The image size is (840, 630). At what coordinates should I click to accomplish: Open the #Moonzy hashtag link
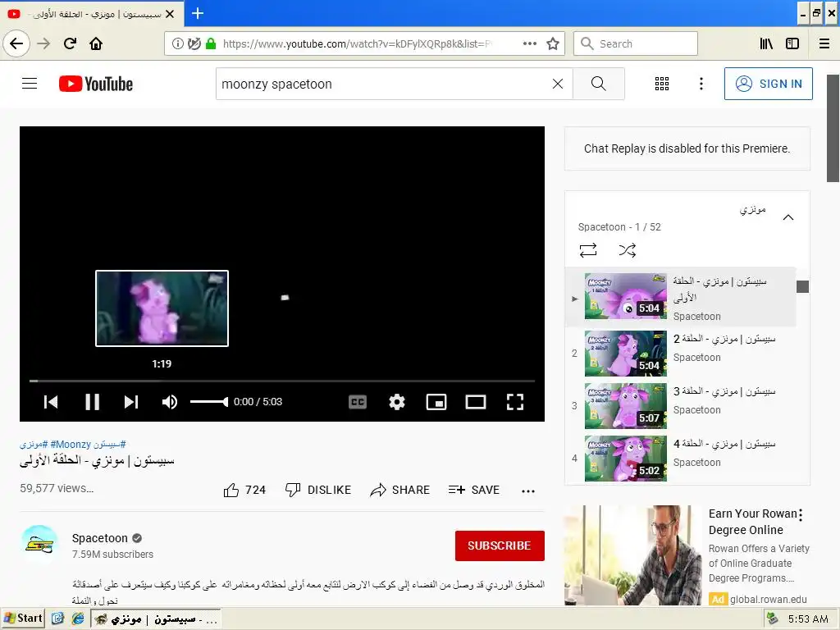[x=71, y=444]
